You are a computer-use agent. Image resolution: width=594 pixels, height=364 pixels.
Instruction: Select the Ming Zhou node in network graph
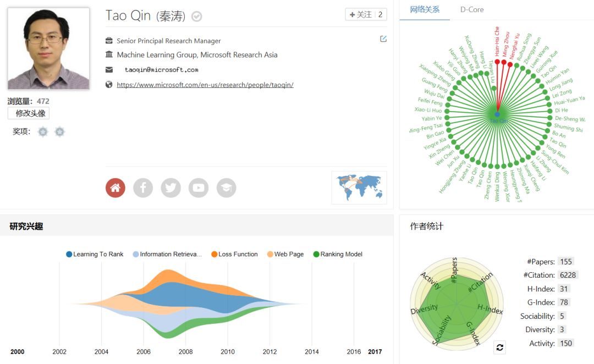504,62
